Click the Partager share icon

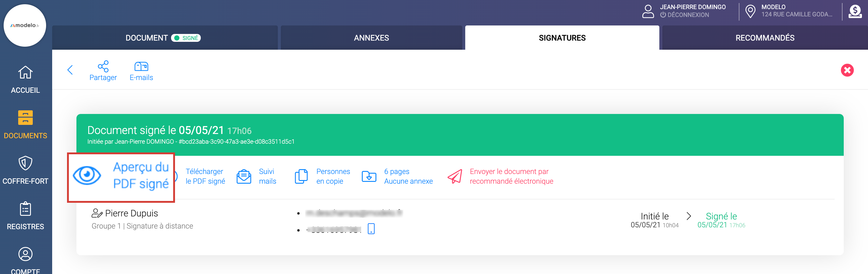103,66
